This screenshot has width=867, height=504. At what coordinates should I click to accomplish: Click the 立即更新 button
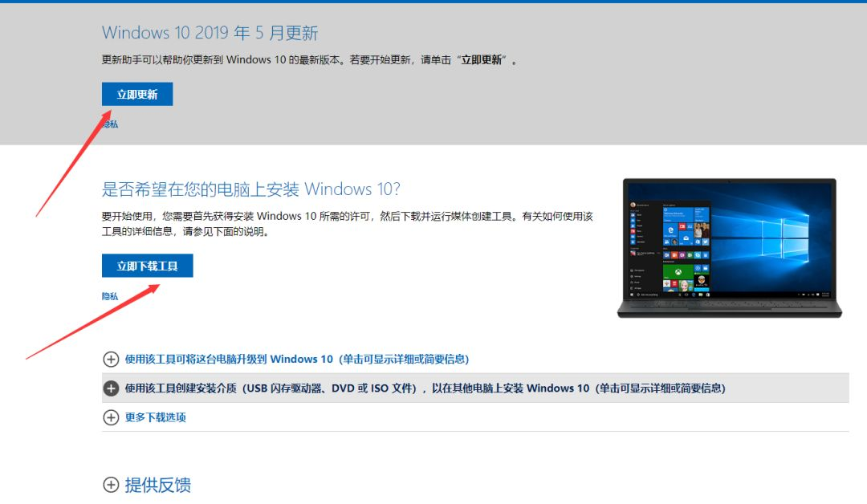pos(137,94)
